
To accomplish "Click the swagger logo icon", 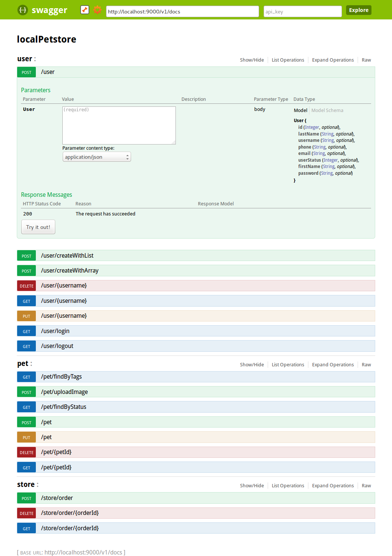I will 23,10.
